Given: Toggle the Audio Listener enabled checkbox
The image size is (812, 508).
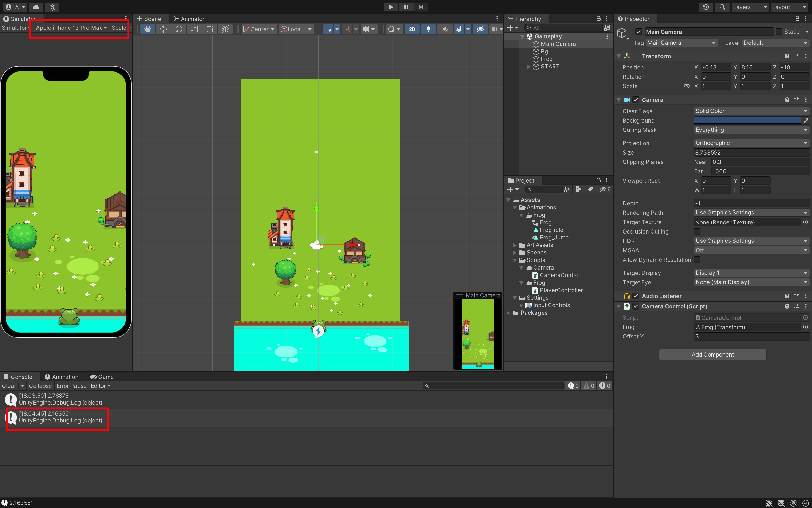Looking at the screenshot, I should tap(636, 296).
